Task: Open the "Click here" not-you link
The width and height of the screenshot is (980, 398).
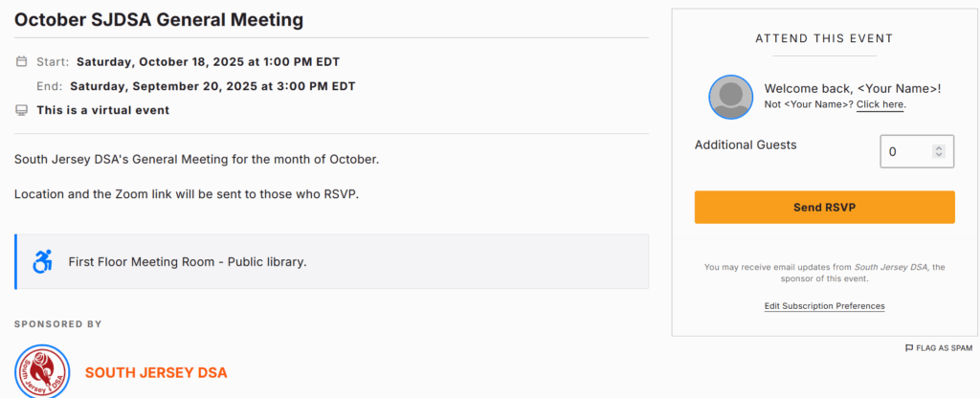Action: (x=880, y=103)
